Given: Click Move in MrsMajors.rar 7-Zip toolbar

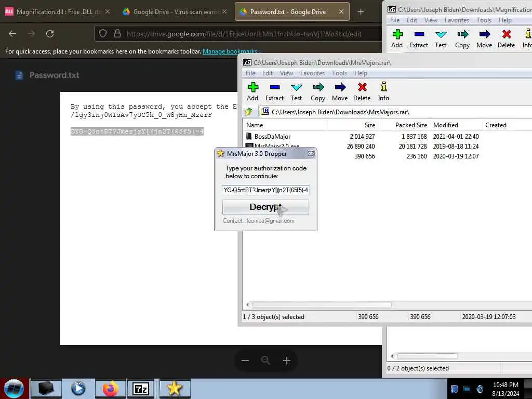Looking at the screenshot, I should [x=340, y=91].
